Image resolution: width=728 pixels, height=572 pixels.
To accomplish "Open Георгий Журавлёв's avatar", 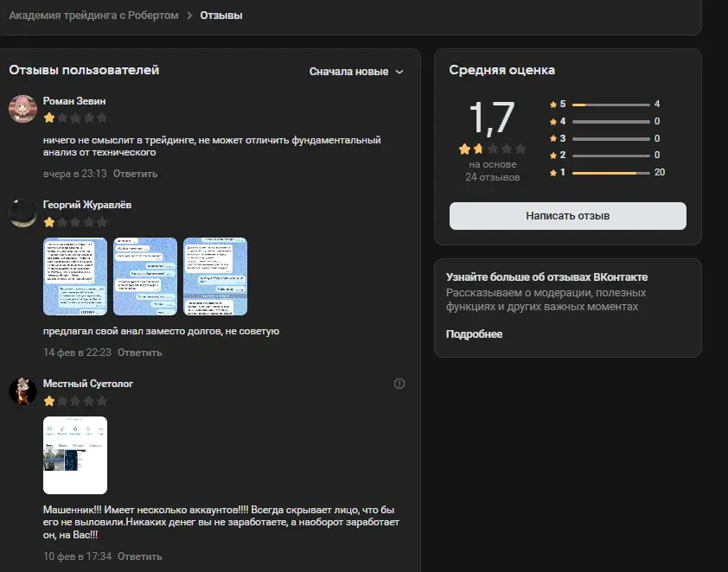I will 22,213.
